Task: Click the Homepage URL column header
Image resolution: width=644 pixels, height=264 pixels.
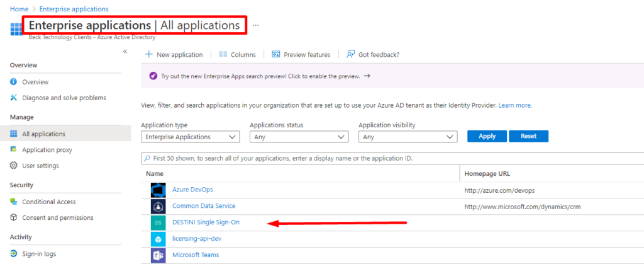Action: 487,174
